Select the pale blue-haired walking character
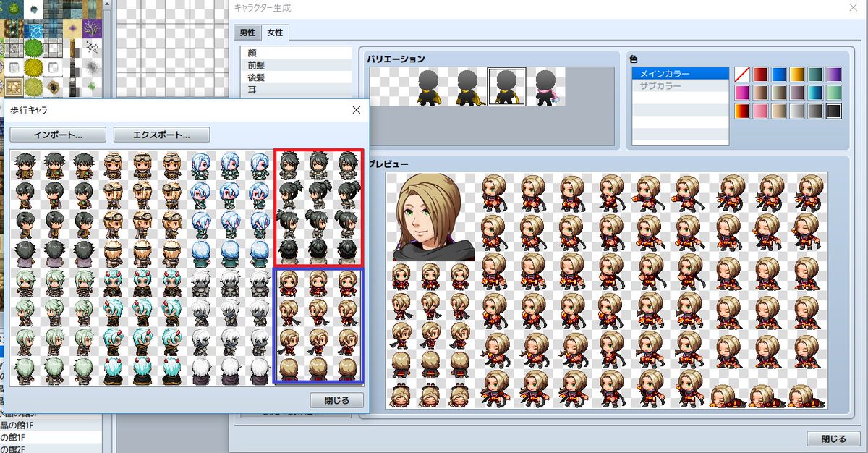Viewport: 868px width, 453px height. 230,209
